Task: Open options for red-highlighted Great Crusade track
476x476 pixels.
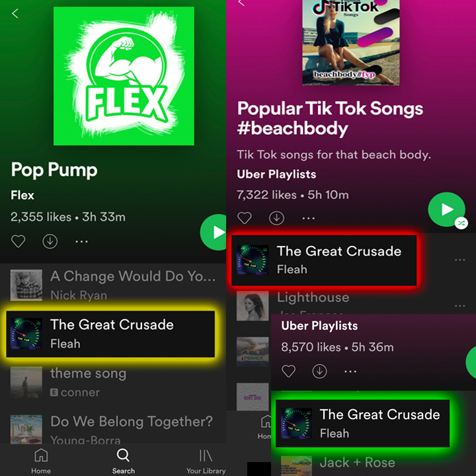Action: [460, 260]
